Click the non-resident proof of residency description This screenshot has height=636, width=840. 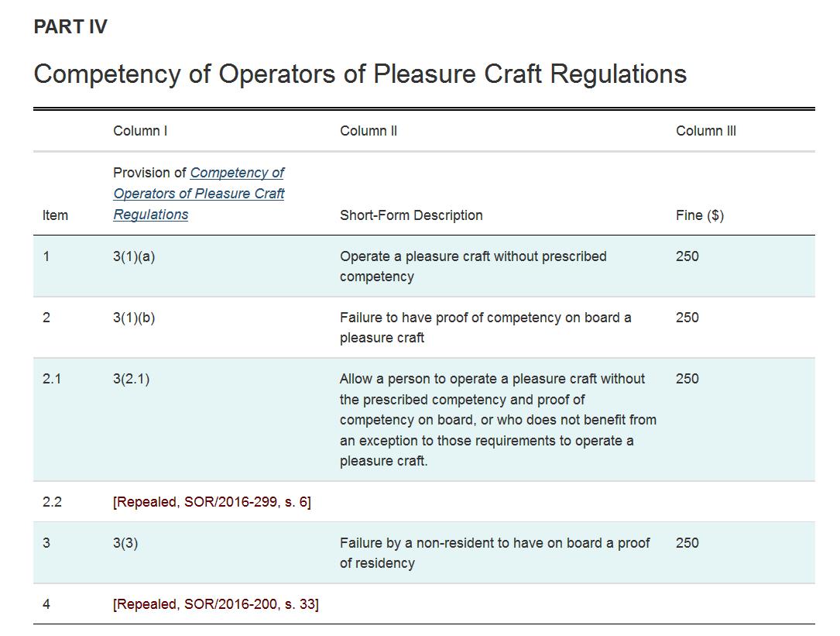[x=495, y=553]
